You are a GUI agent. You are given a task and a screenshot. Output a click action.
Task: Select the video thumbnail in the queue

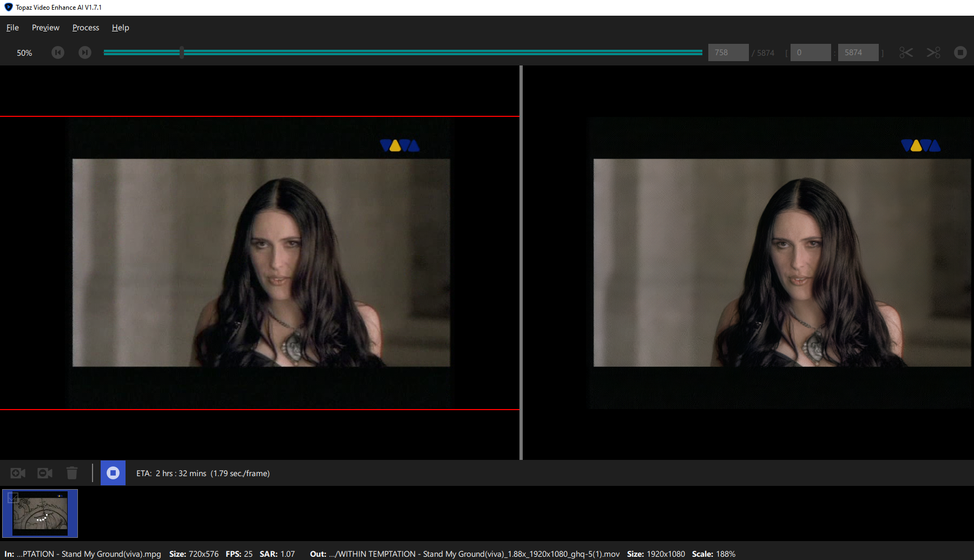coord(40,513)
